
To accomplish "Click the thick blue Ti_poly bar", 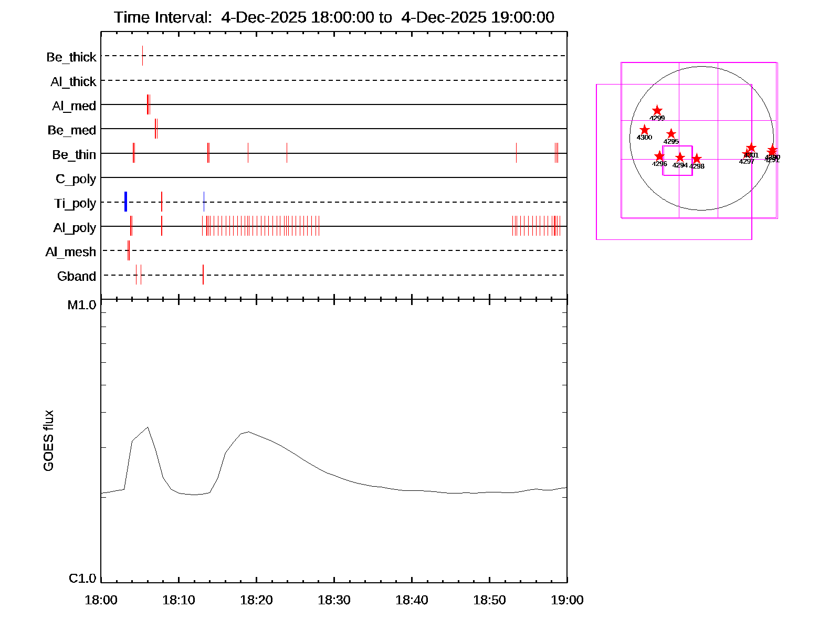I will (x=125, y=202).
